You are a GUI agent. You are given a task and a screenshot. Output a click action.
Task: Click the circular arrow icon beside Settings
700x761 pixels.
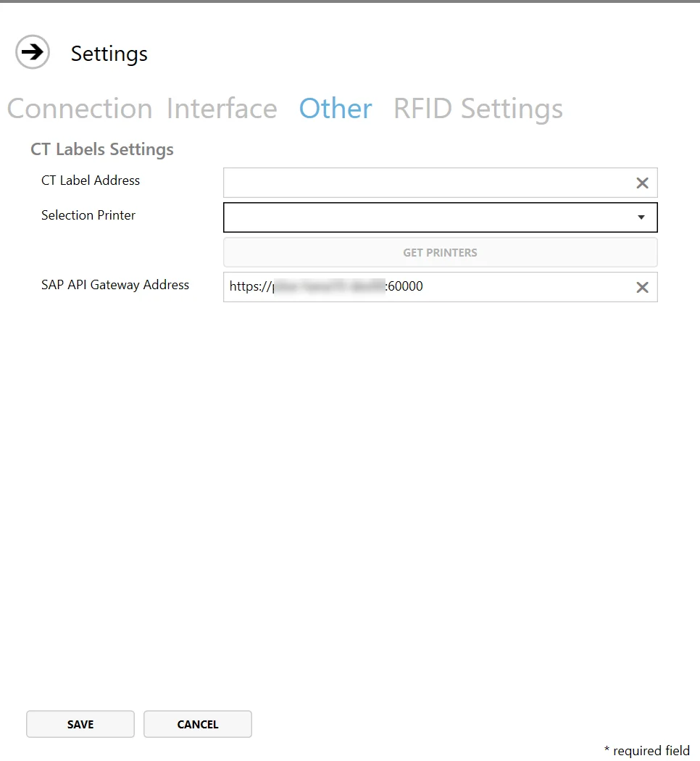(32, 52)
